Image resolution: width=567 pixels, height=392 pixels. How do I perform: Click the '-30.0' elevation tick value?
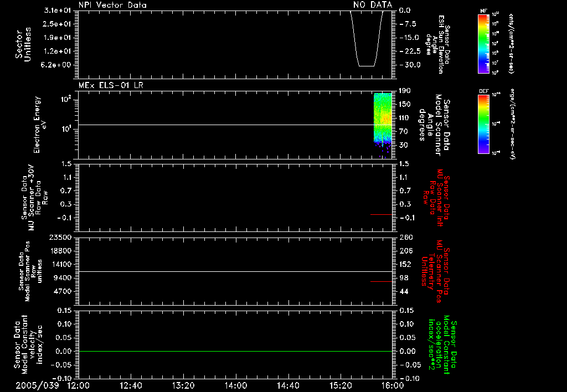pyautogui.click(x=409, y=65)
